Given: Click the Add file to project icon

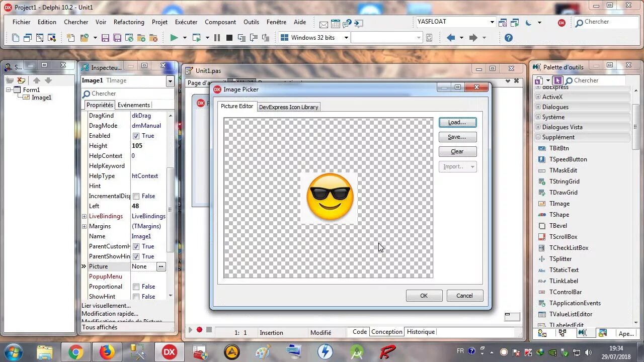Looking at the screenshot, I should [x=141, y=38].
